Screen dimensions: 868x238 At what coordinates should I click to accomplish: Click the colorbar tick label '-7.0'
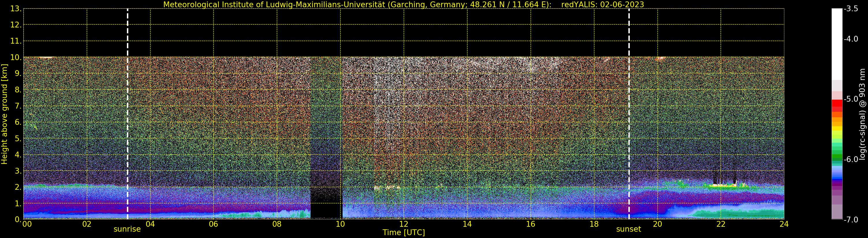pos(851,220)
